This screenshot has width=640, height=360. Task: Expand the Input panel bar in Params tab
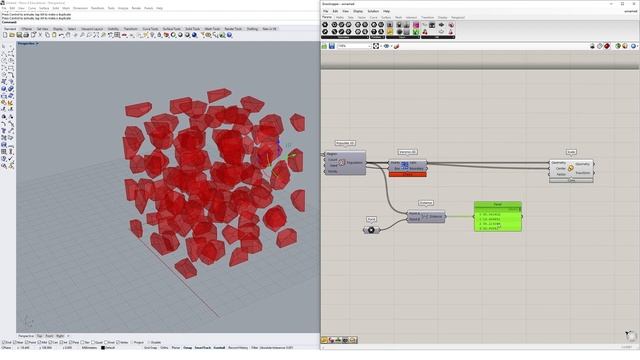click(403, 37)
